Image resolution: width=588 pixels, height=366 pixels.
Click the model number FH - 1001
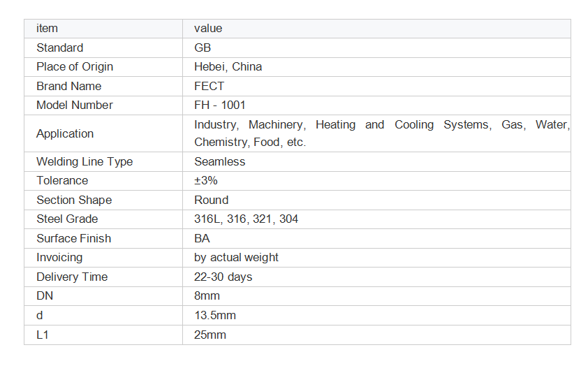(220, 105)
